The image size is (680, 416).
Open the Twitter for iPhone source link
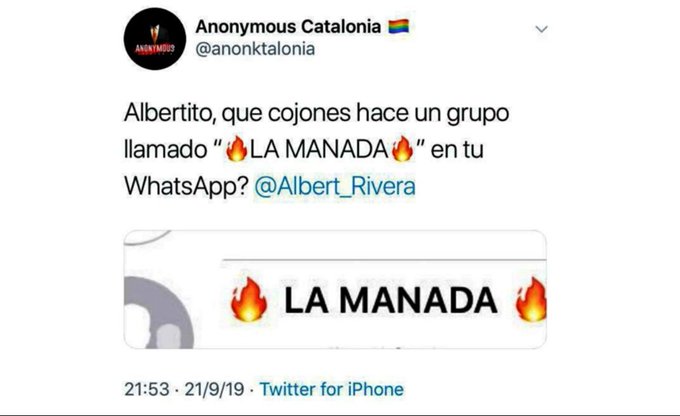(331, 389)
